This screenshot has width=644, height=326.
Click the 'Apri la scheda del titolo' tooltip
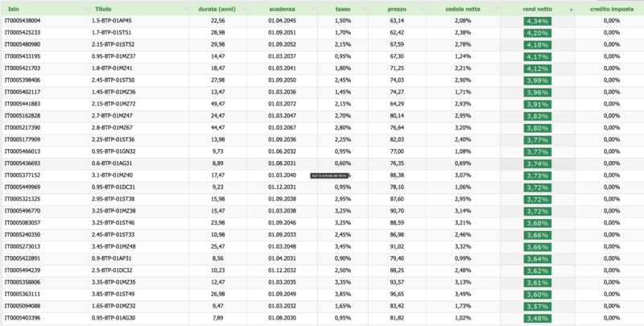(x=328, y=177)
